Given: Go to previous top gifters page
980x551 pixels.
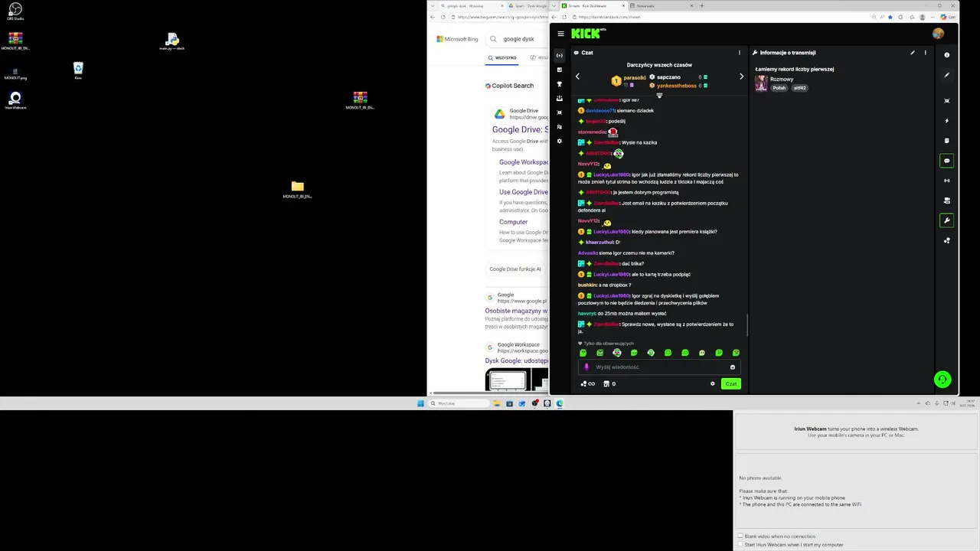Looking at the screenshot, I should click(x=577, y=77).
